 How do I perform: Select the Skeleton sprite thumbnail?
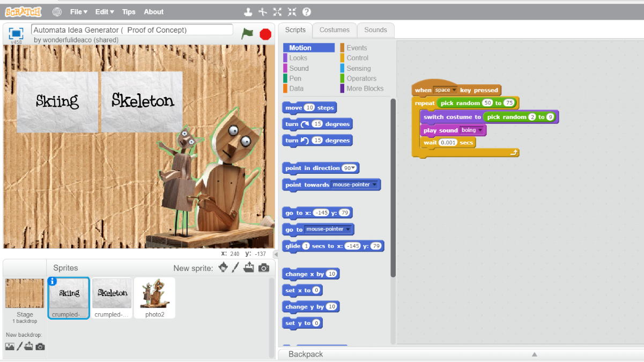[x=112, y=296]
